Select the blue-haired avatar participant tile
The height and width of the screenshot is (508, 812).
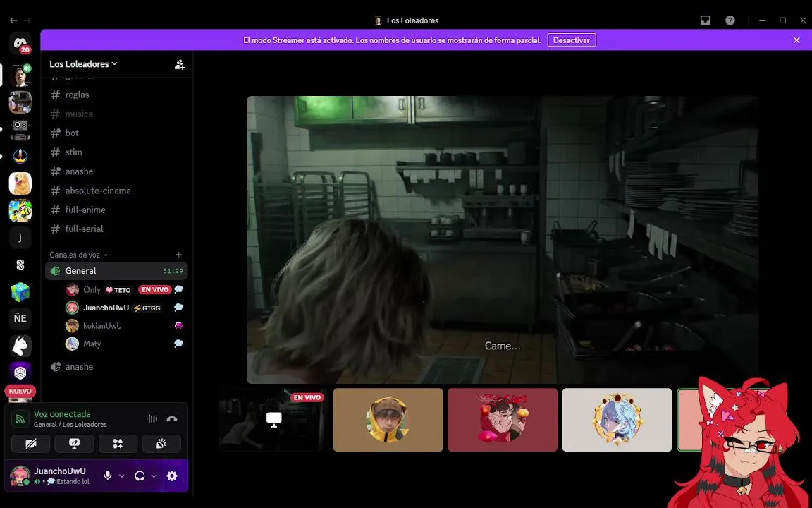pos(617,420)
